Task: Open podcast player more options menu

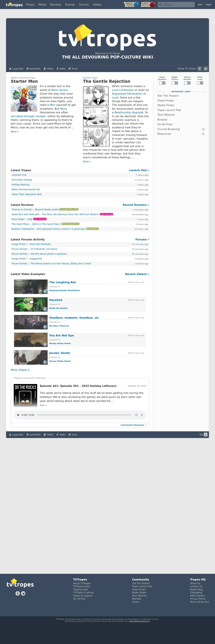Action: [x=142, y=415]
